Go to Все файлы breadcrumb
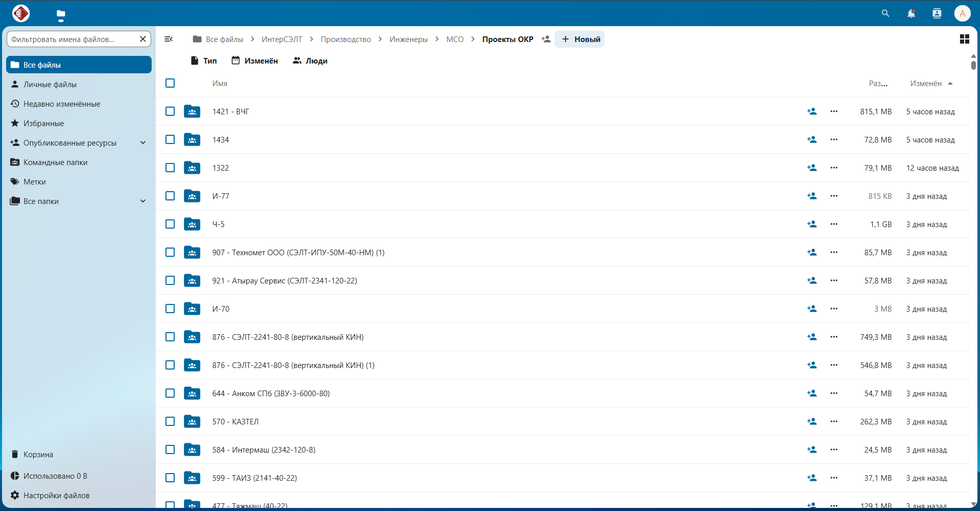This screenshot has height=511, width=980. pos(218,39)
